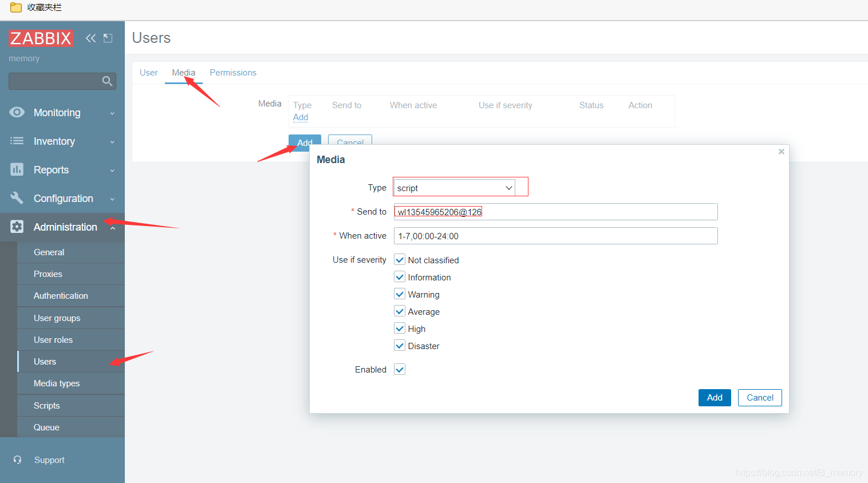Expand the Configuration menu chevron

click(112, 199)
